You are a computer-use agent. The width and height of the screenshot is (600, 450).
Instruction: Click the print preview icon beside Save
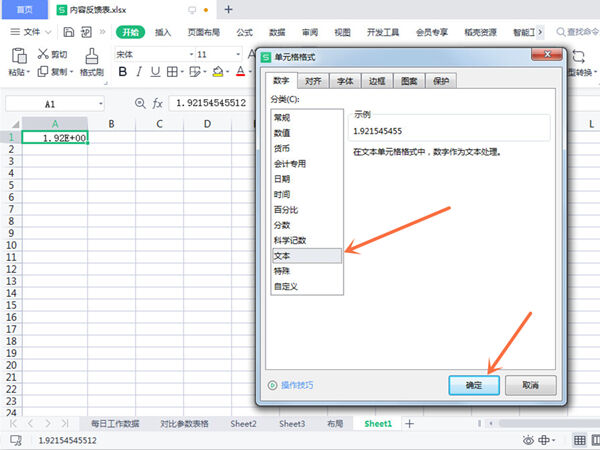(x=86, y=32)
